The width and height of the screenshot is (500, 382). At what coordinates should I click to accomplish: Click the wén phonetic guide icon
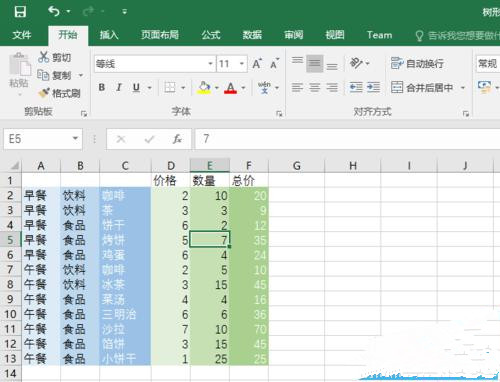[x=264, y=87]
